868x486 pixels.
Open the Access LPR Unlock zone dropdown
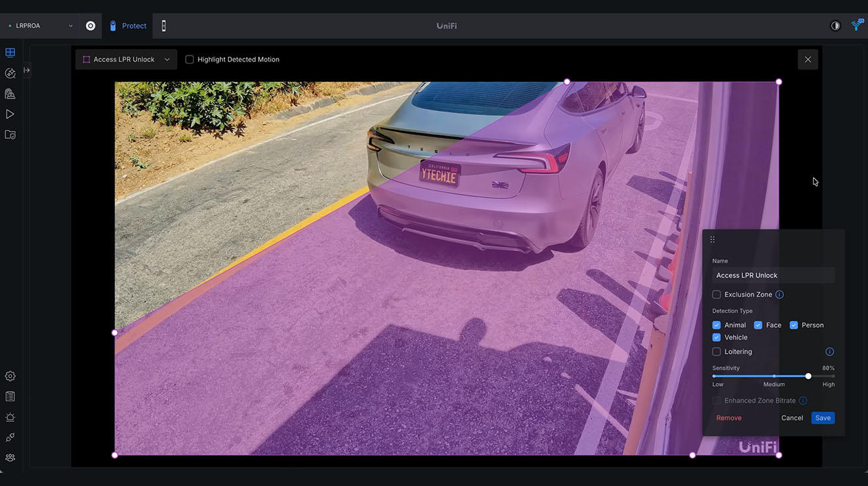[x=126, y=60]
